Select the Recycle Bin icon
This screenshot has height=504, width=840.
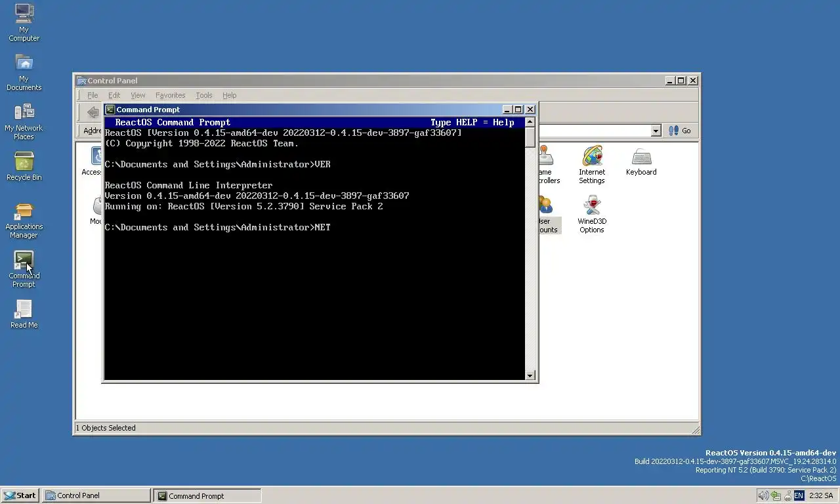point(24,166)
